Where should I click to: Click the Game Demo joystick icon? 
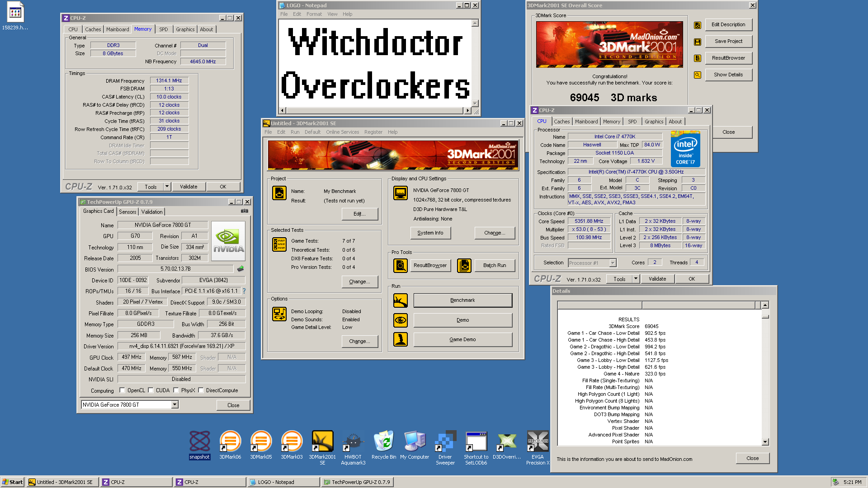(400, 339)
